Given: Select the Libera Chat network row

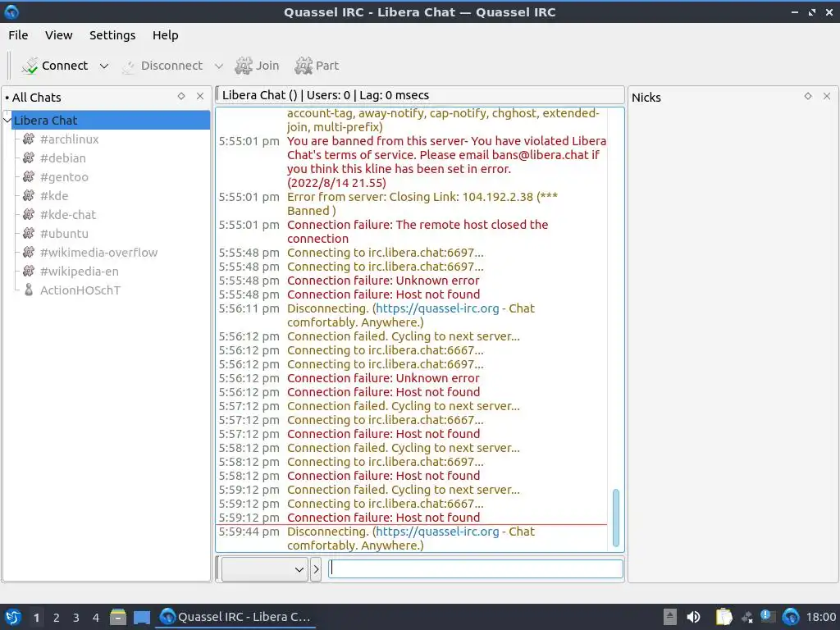Looking at the screenshot, I should (x=111, y=120).
